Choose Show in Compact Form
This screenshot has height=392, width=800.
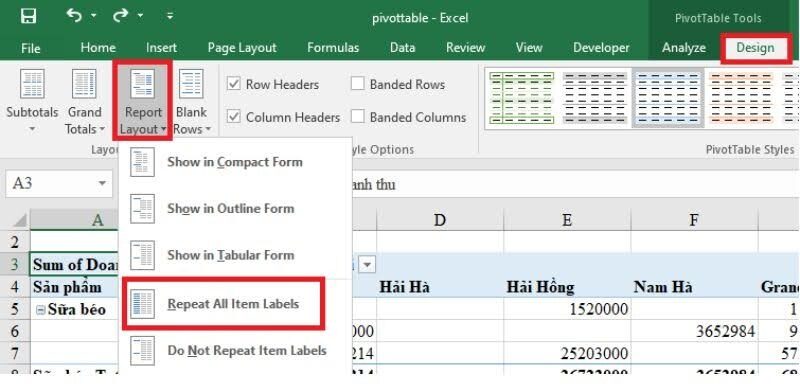click(235, 162)
